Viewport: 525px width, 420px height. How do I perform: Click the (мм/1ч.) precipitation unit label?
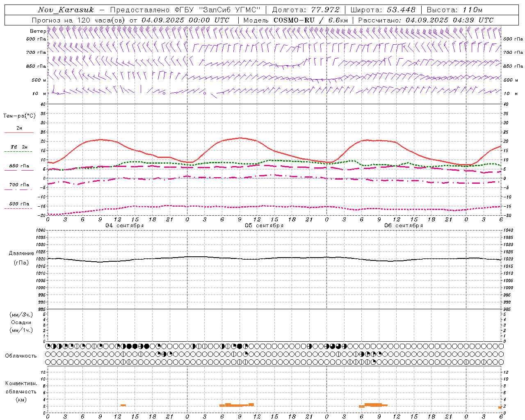(x=21, y=330)
